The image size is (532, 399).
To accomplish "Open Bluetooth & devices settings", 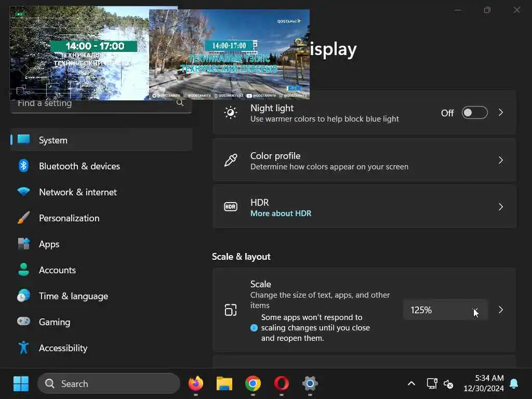I will click(x=101, y=166).
